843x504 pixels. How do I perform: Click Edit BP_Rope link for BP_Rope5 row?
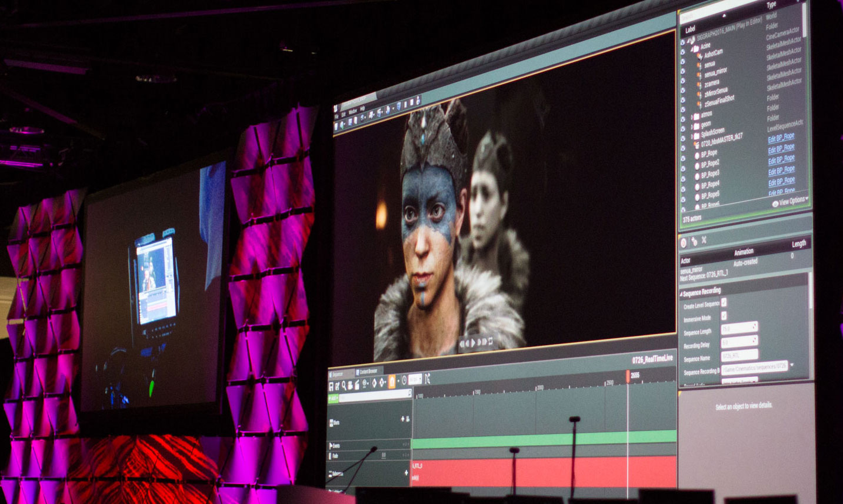tap(781, 181)
